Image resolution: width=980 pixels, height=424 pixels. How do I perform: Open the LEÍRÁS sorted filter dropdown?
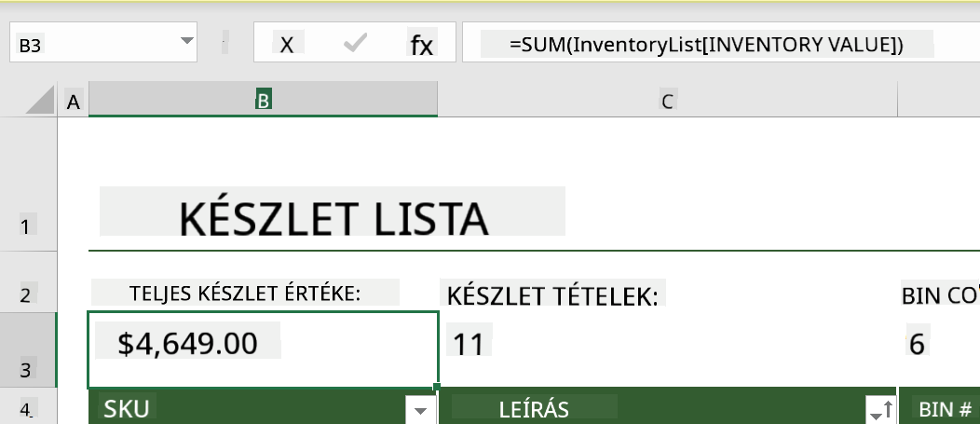tap(880, 410)
